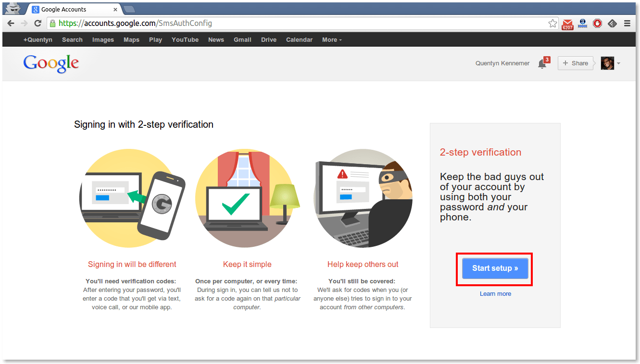Viewport: 640px width, 364px height.
Task: Click the Google Accounts tab favicon
Action: pos(36,10)
